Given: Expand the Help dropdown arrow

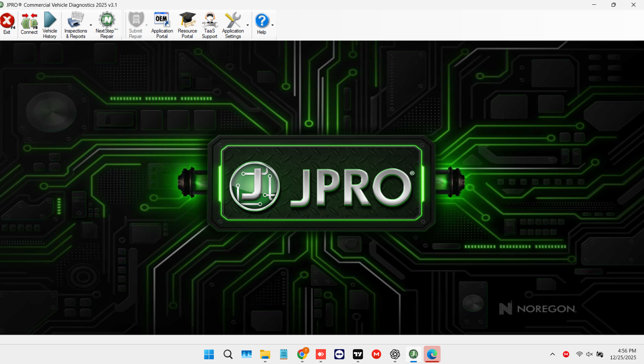Looking at the screenshot, I should point(272,25).
